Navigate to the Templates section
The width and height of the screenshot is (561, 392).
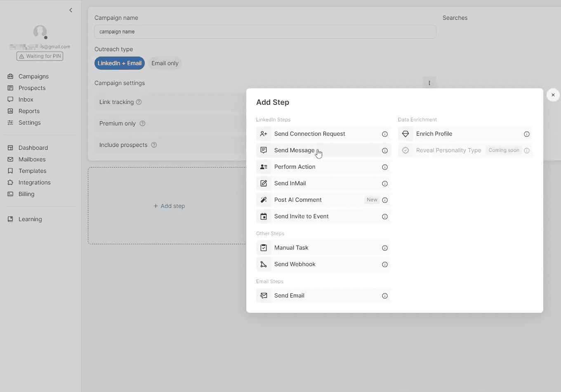coord(31,170)
